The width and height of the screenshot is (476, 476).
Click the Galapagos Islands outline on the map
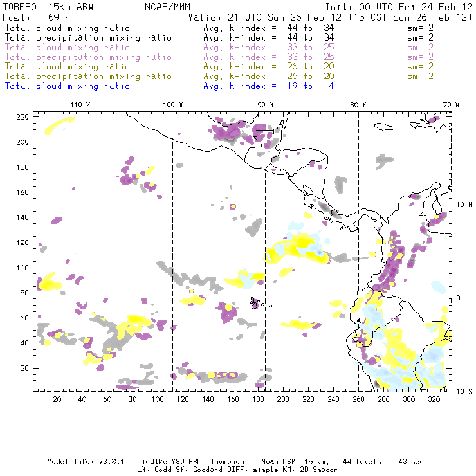(x=256, y=302)
